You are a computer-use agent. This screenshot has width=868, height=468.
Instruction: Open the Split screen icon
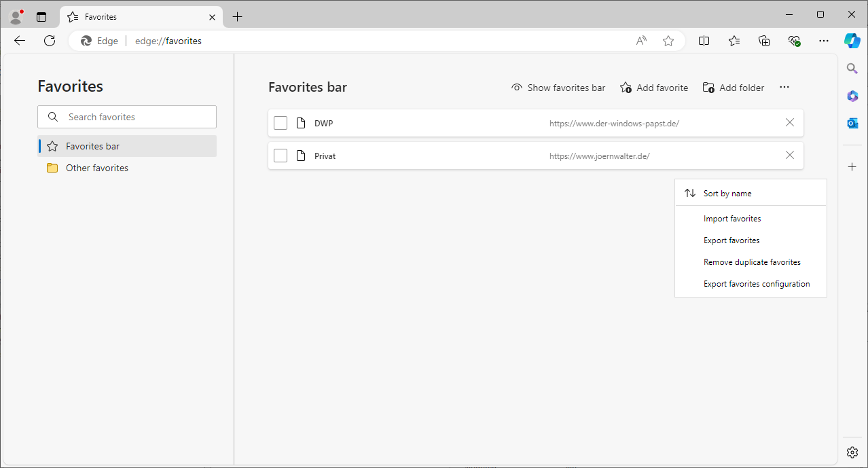click(x=704, y=41)
